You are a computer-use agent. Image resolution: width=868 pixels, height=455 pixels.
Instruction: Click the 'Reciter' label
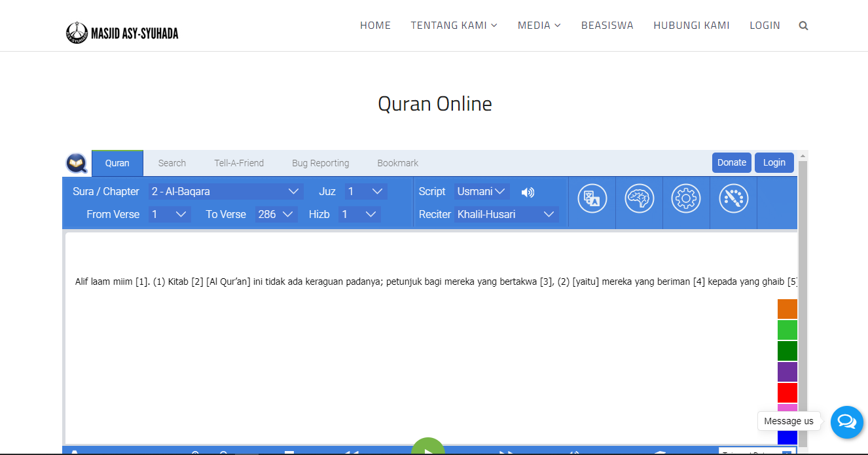click(435, 214)
